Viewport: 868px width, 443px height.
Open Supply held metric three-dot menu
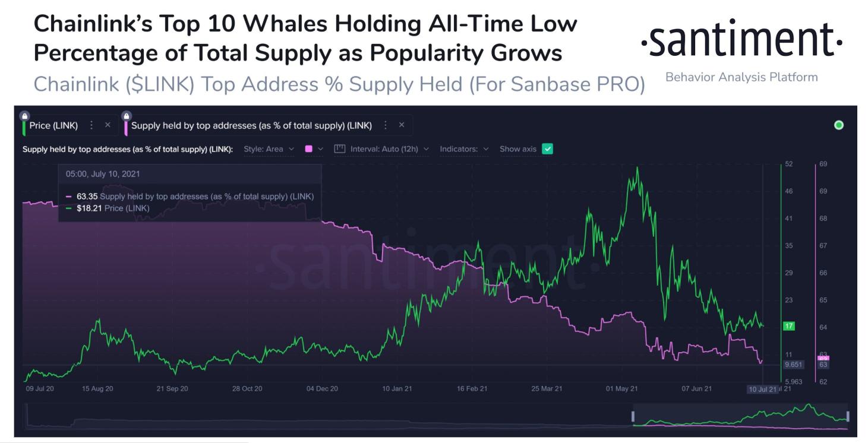click(386, 125)
